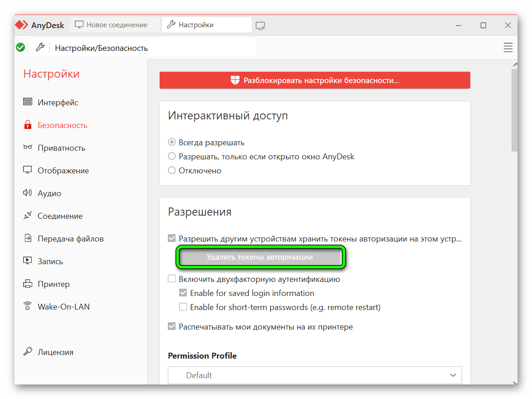532x399 pixels.
Task: Check Enable for short-term passwords option
Action: (183, 307)
